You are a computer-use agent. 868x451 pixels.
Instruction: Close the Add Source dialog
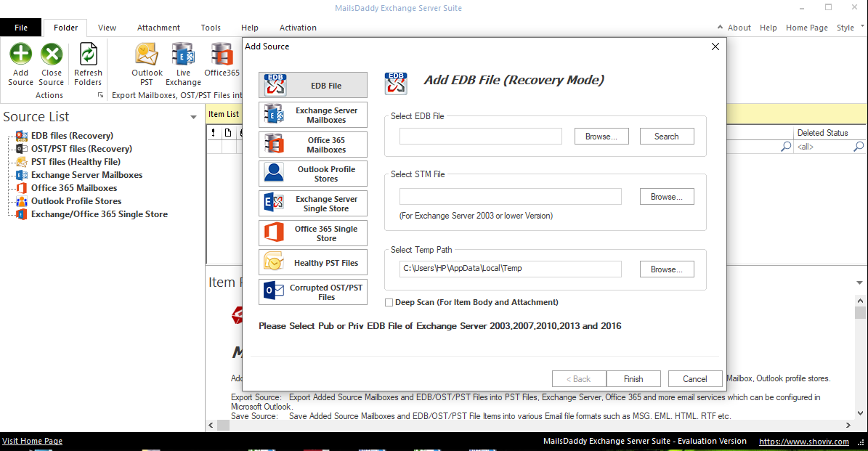[x=715, y=46]
